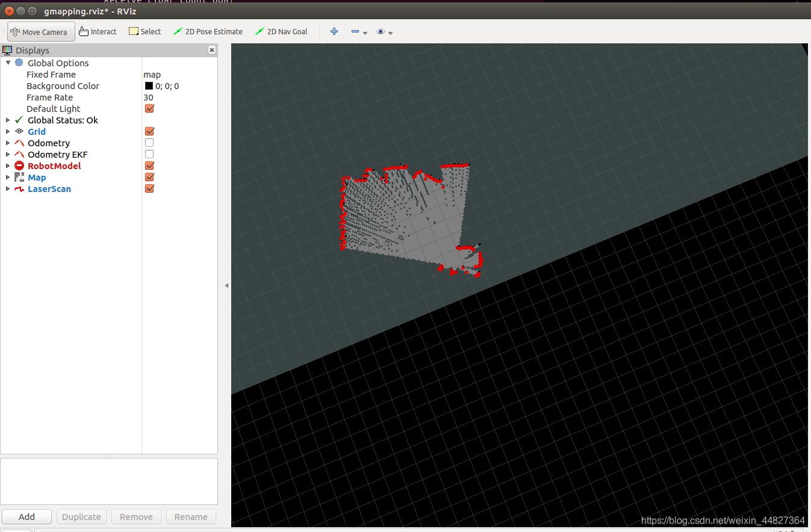Expand the Odometry EKF display node
Viewport: 811px width, 532px height.
tap(8, 155)
